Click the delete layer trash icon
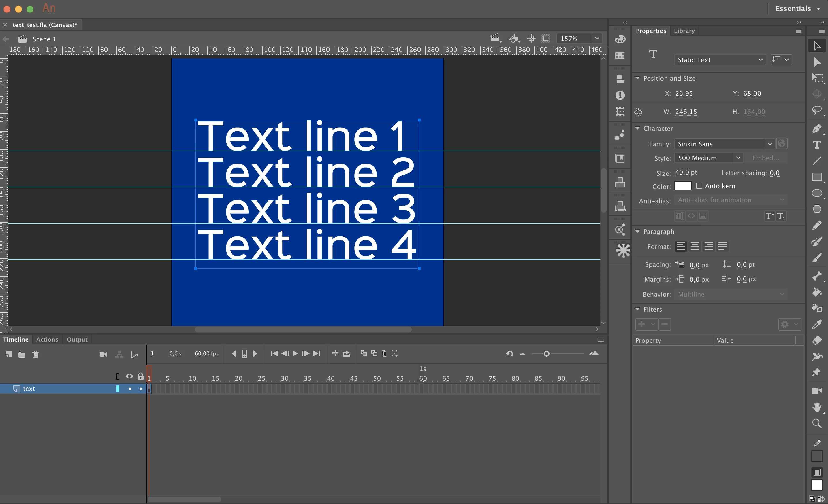The width and height of the screenshot is (828, 504). pyautogui.click(x=35, y=354)
